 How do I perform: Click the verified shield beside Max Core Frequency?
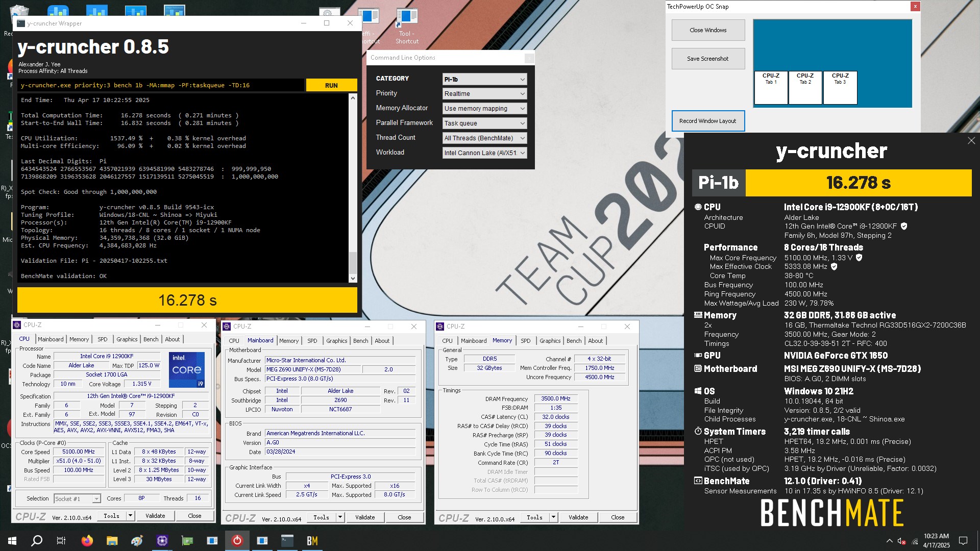(859, 258)
